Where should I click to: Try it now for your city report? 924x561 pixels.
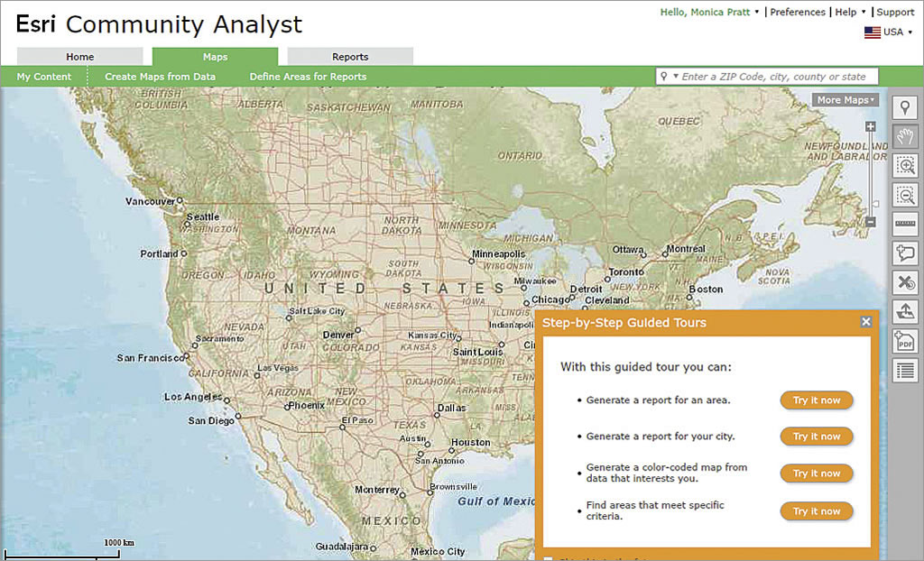coord(816,437)
